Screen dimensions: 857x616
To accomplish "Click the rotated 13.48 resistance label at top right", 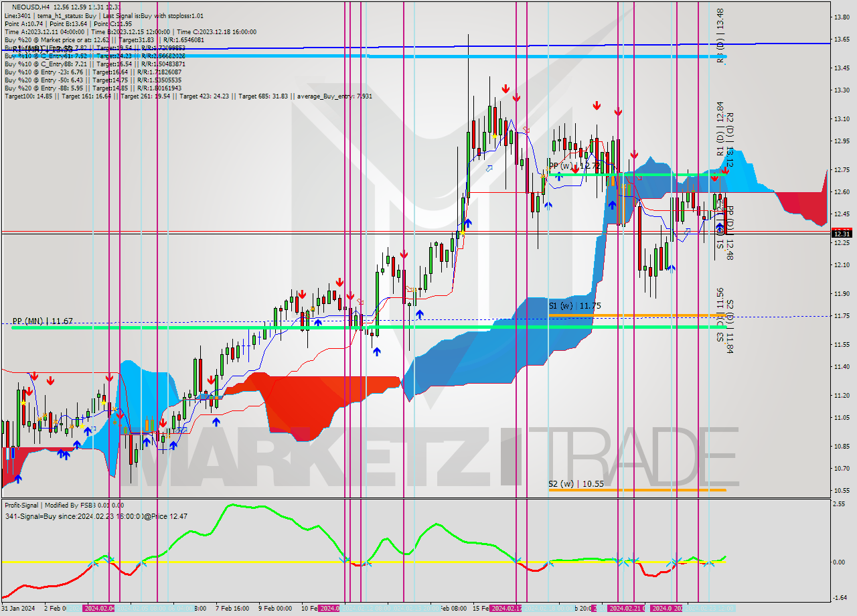I will (720, 35).
